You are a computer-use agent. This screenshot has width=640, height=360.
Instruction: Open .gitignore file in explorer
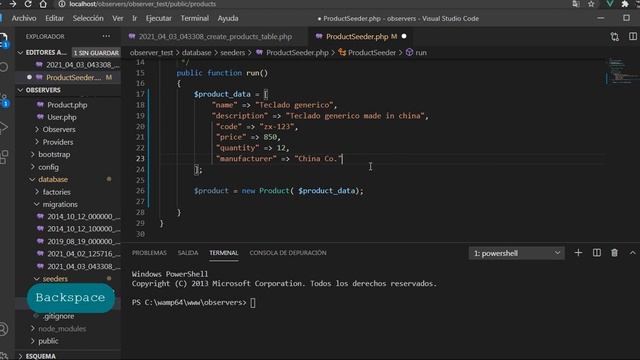58,316
